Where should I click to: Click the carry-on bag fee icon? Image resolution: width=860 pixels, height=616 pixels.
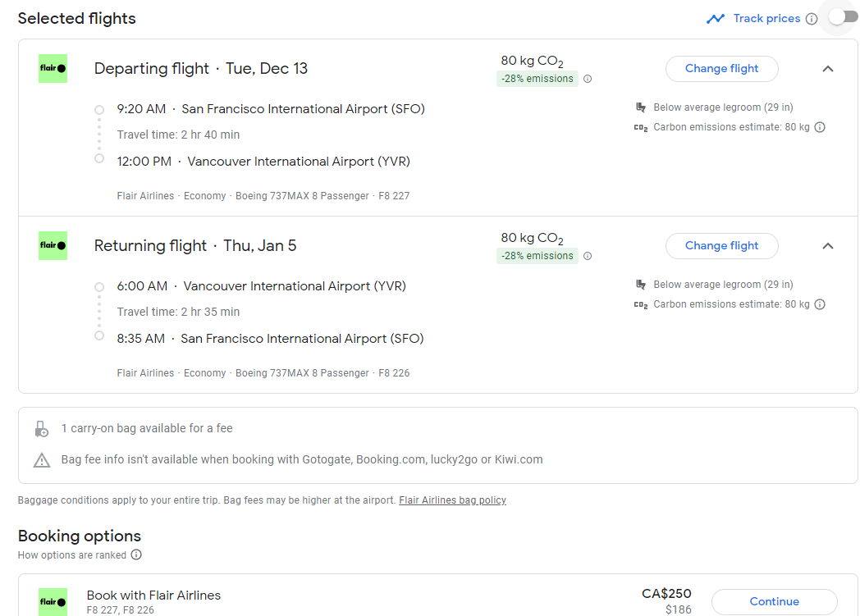click(42, 428)
